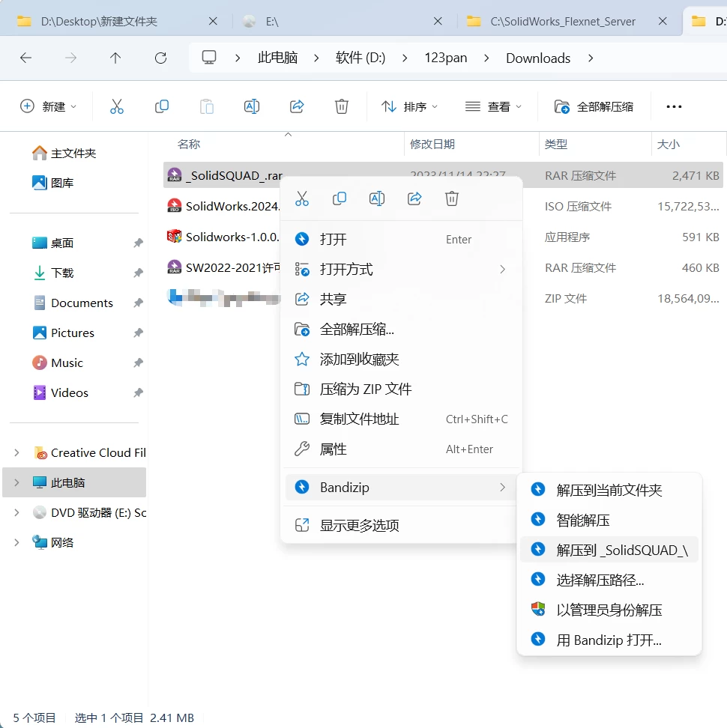Click the Copy icon in the Explorer toolbar
Viewport: 727px width, 728px height.
point(162,107)
